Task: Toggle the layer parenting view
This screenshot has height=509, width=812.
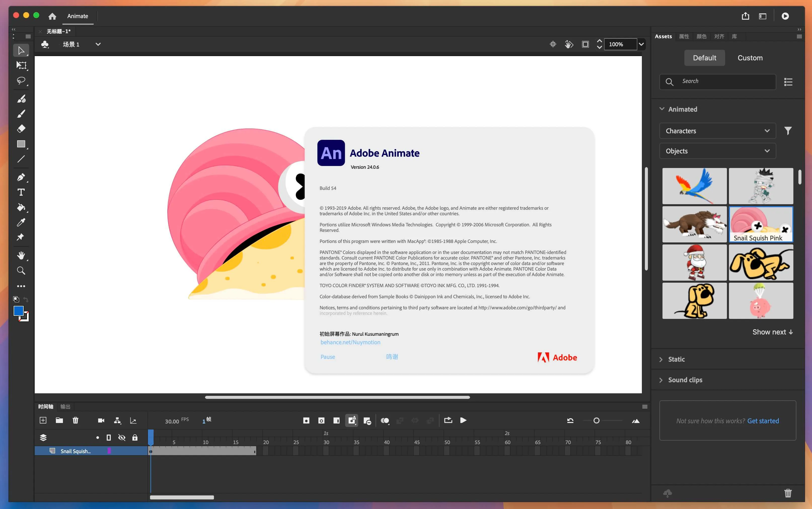Action: 117,420
